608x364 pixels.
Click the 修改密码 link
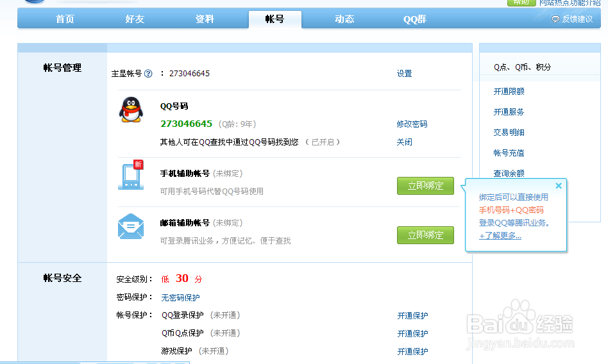click(412, 124)
